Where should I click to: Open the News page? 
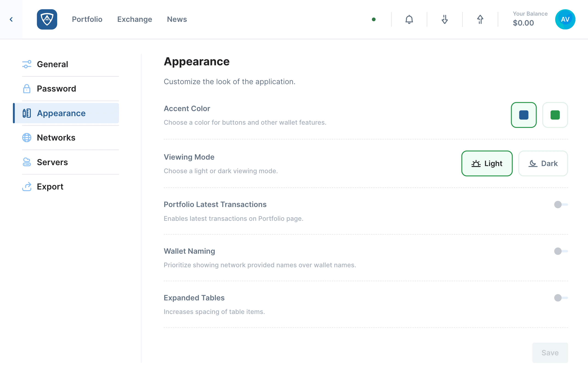tap(177, 20)
